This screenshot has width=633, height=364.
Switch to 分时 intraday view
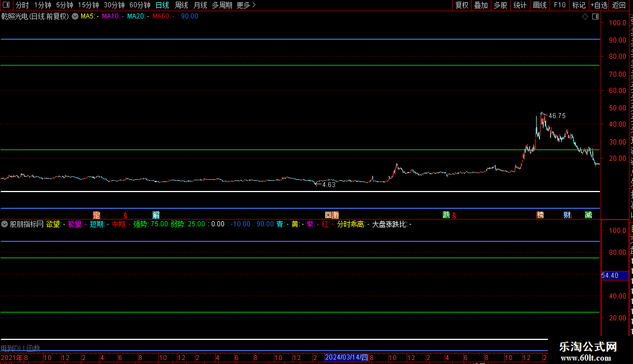click(x=22, y=5)
